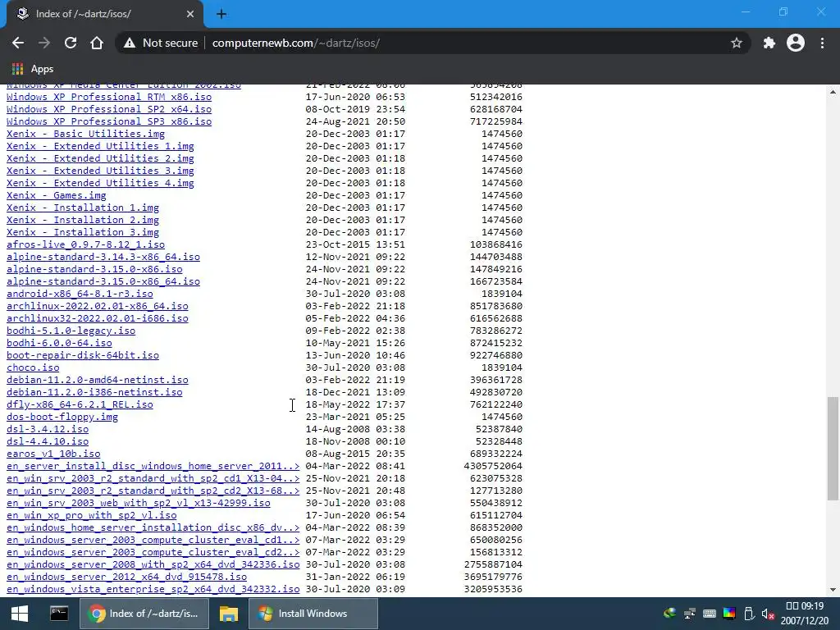This screenshot has width=840, height=630.
Task: Download dfly-x86_64-6.2.1_REL.iso
Action: pos(80,405)
